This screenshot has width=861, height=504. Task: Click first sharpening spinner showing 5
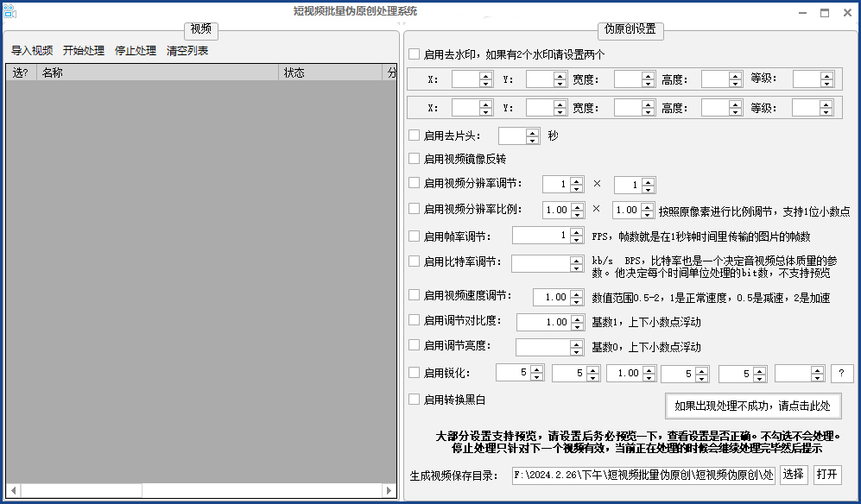point(520,373)
